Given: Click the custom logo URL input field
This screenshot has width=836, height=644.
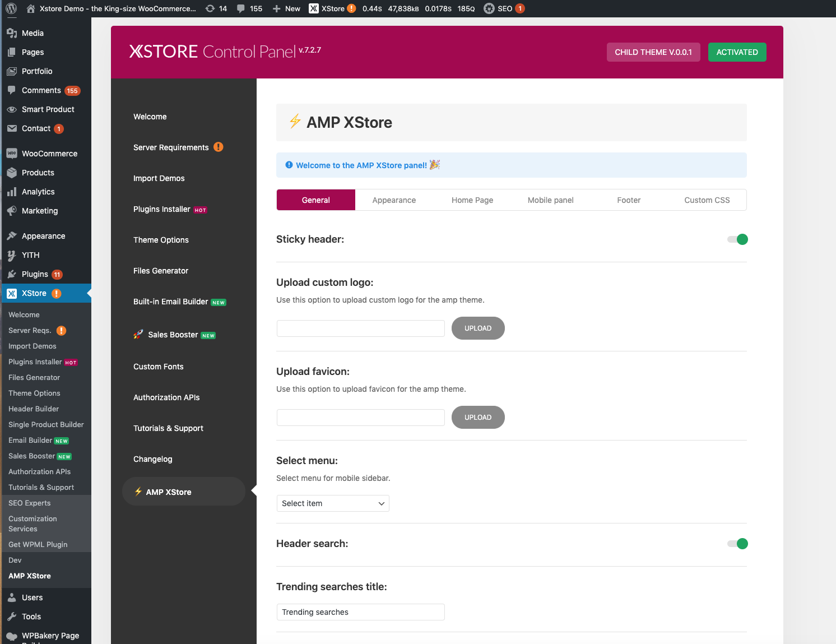Looking at the screenshot, I should pos(361,328).
